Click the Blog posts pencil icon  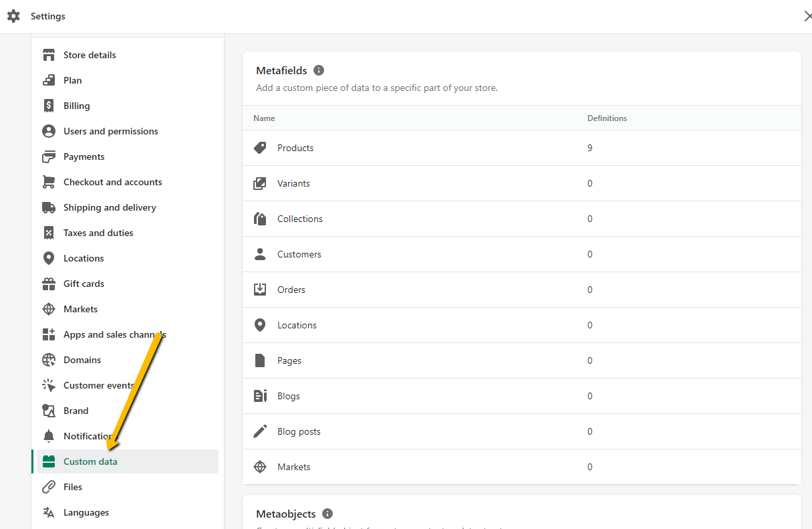point(260,431)
